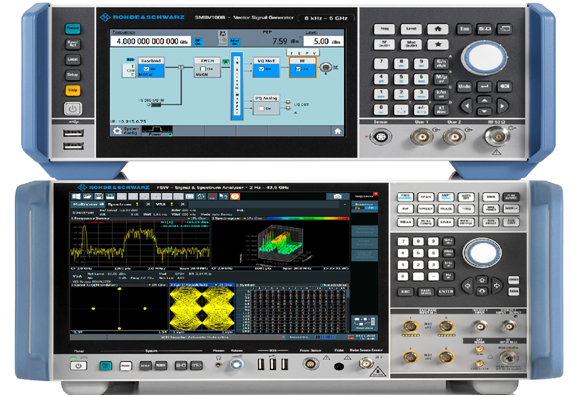Viewport: 571px width, 397px height.
Task: Switch to the MultiView tab
Action: [84, 205]
